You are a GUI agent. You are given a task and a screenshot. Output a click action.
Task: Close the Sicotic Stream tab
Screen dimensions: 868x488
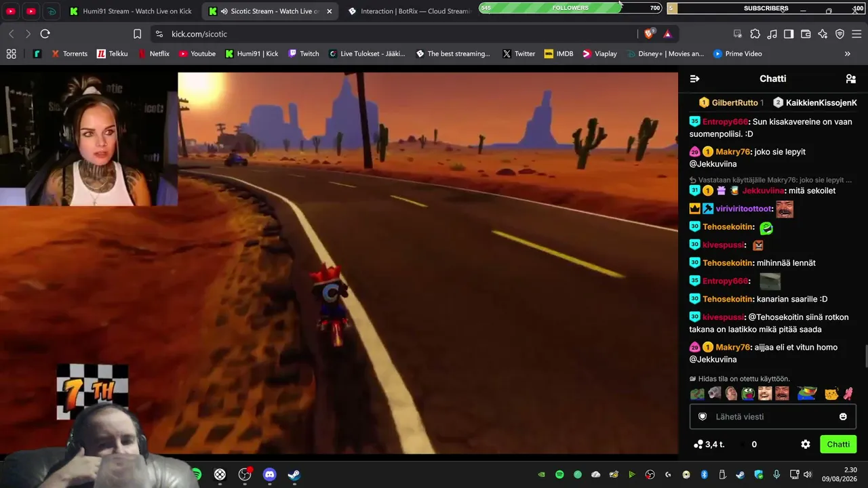[x=330, y=12]
